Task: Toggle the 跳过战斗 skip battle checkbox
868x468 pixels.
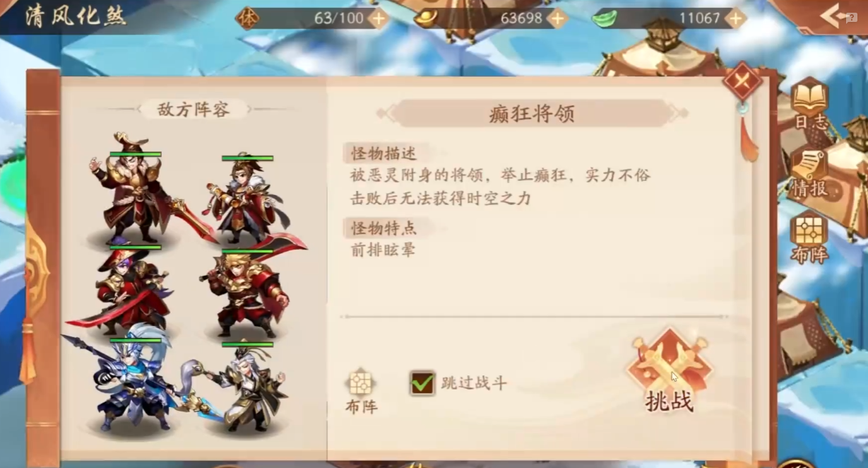Action: [422, 383]
